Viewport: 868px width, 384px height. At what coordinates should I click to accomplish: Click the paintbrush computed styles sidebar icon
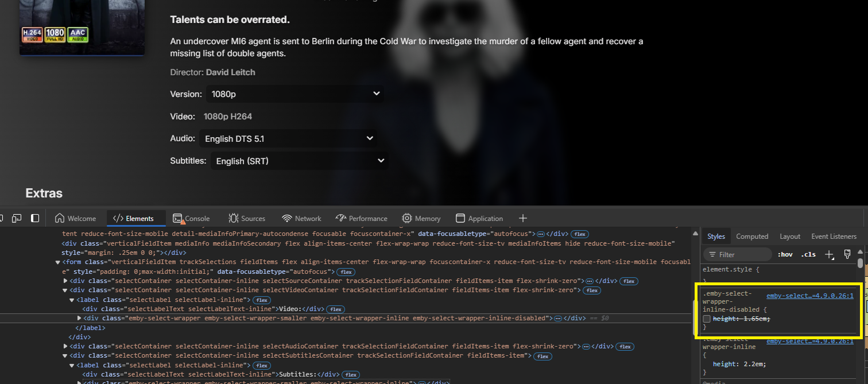[x=847, y=254]
